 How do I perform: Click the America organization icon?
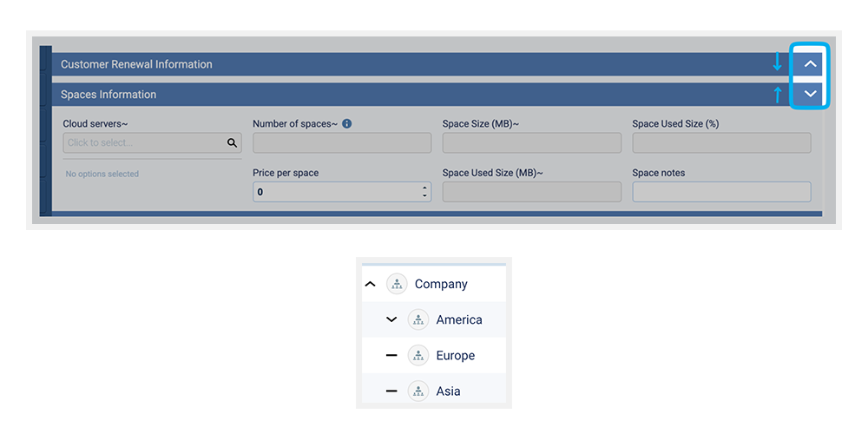418,319
